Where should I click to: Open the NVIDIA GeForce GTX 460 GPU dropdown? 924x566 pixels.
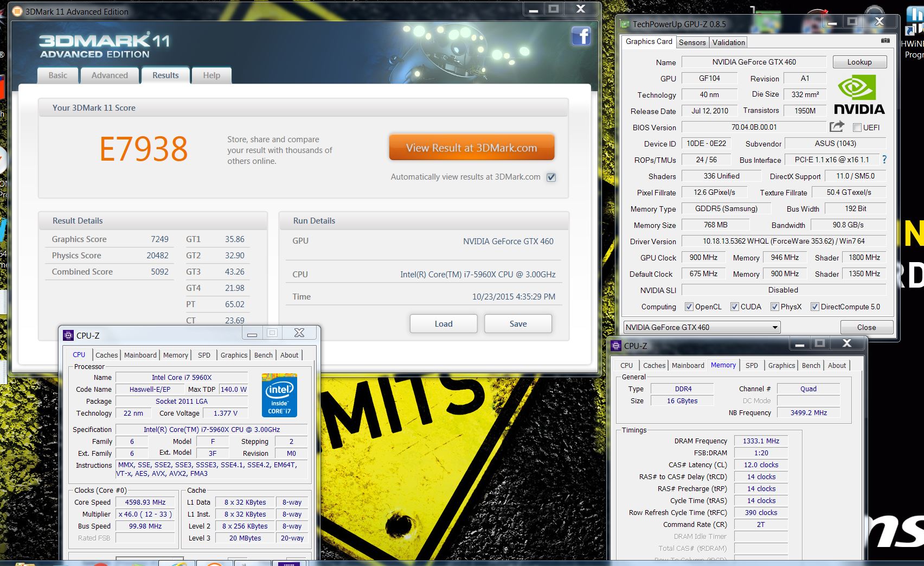[702, 327]
